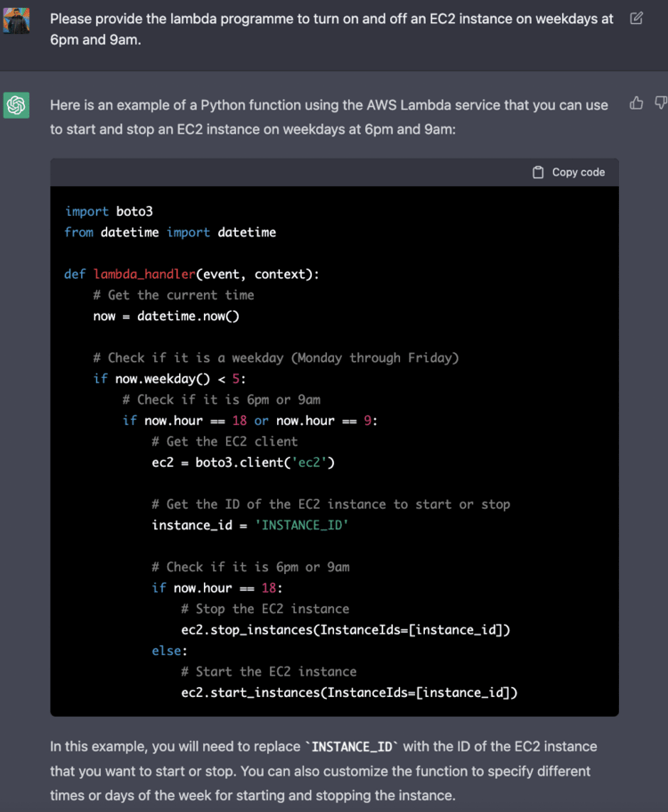The image size is (668, 812).
Task: Click the 'def lambda_handler(event, context):' line
Action: pyautogui.click(x=192, y=274)
